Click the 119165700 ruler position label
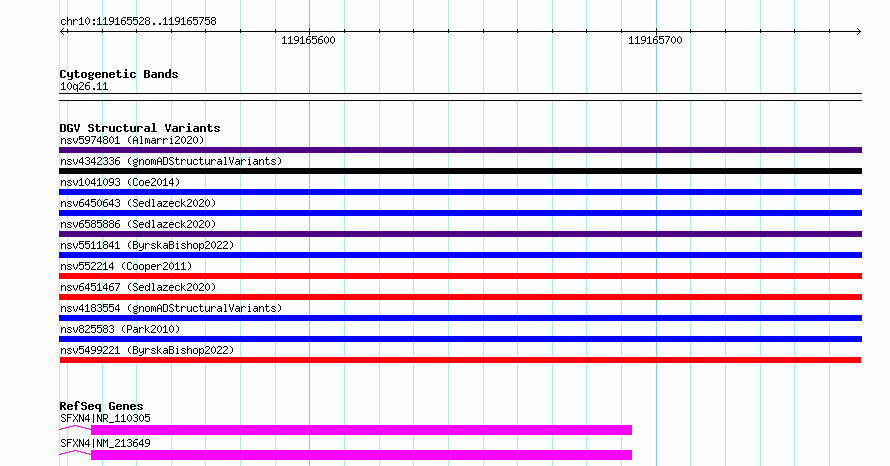 655,40
